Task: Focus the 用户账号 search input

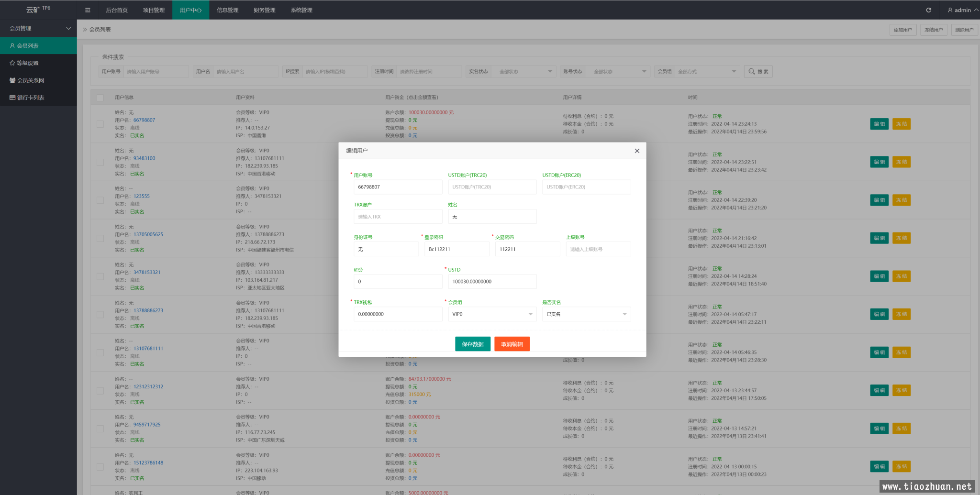Action: tap(156, 72)
